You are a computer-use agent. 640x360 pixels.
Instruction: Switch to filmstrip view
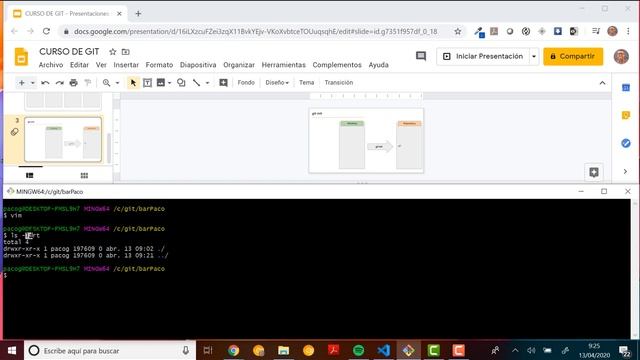30,176
